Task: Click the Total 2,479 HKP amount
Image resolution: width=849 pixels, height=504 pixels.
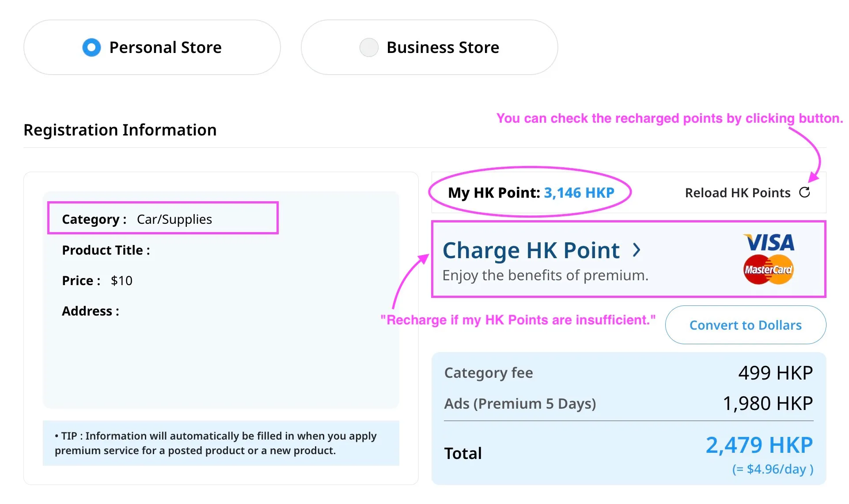Action: (758, 445)
